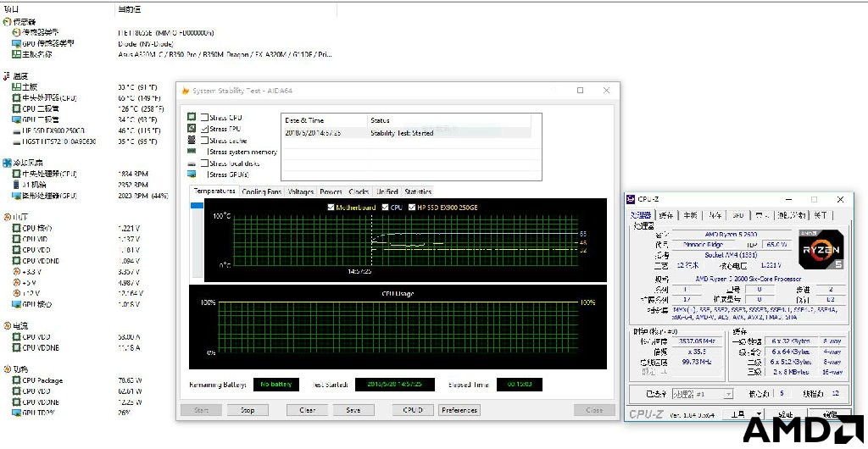Uncheck Motherboard in the temperature graph legend
Viewport: 868px width, 449px height.
331,208
